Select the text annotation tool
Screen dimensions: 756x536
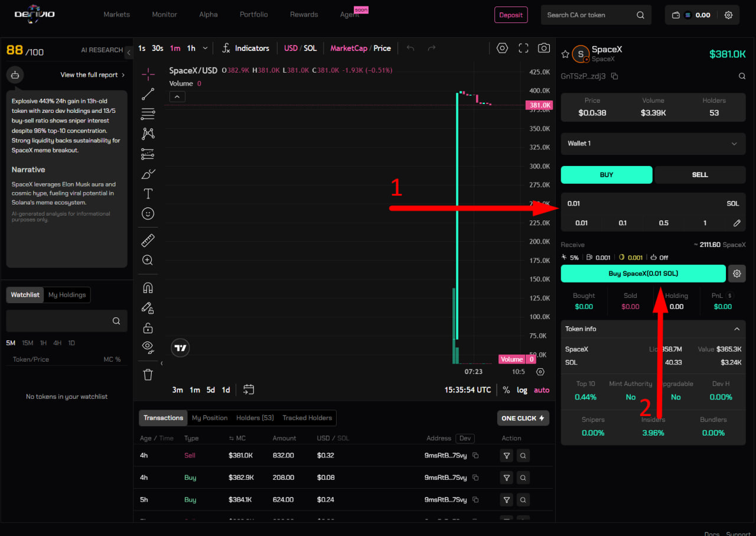pyautogui.click(x=148, y=194)
